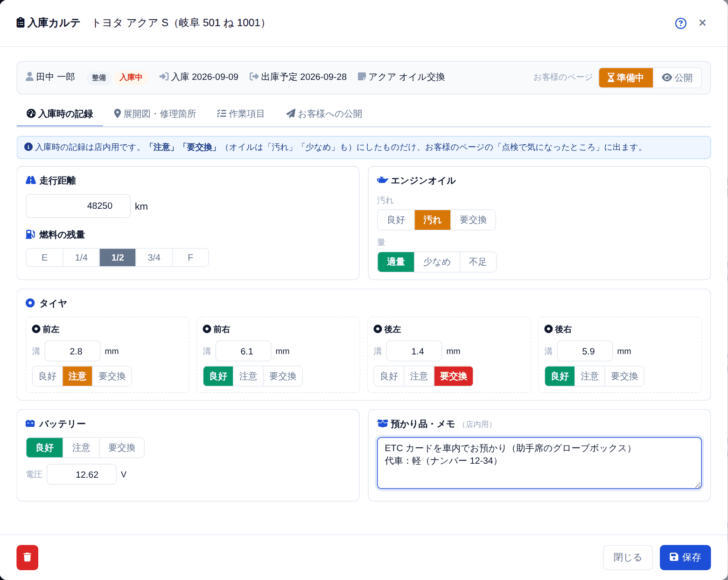Set engine oil amount to 少なめ
Screen dimensions: 728x580
(437, 262)
